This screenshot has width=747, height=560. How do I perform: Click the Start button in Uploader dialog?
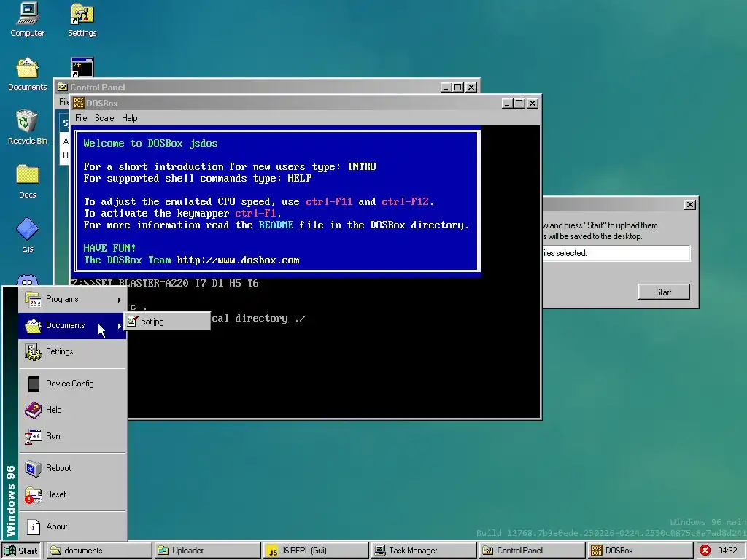pyautogui.click(x=664, y=292)
